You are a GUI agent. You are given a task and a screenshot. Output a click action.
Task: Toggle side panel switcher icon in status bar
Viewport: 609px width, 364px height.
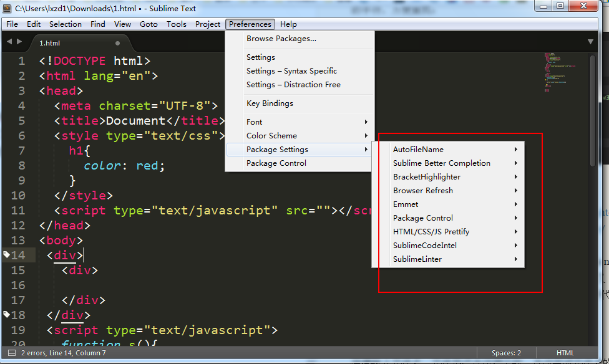point(12,353)
